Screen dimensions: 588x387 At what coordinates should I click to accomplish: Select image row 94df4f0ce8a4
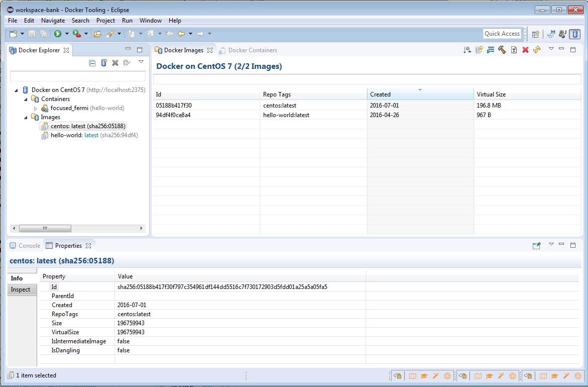click(367, 115)
